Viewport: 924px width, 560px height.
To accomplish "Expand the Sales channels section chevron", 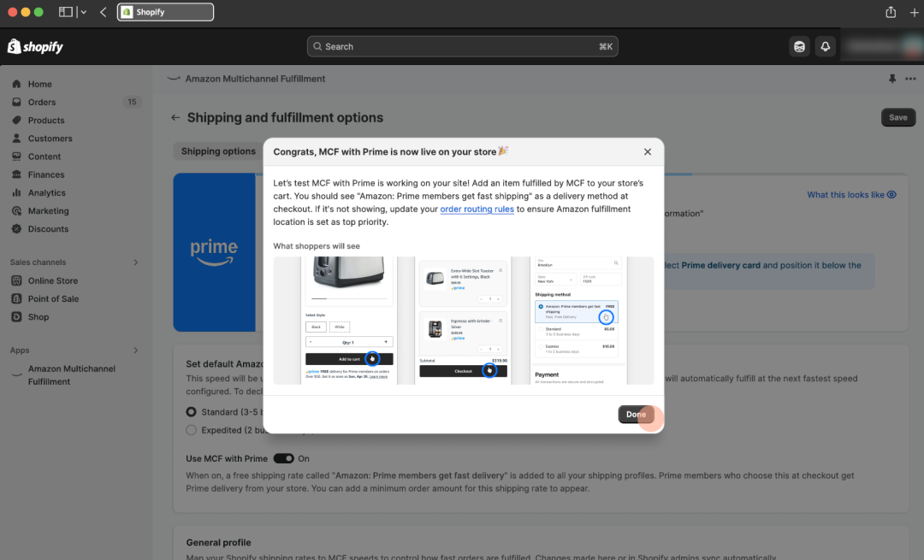I will tap(135, 262).
